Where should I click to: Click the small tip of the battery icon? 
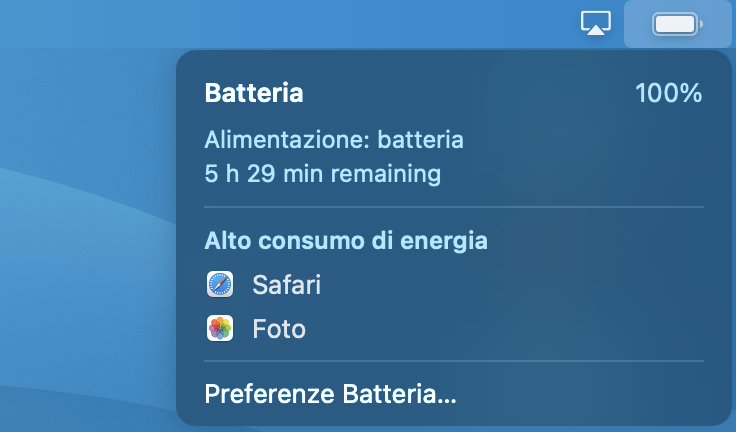point(701,24)
